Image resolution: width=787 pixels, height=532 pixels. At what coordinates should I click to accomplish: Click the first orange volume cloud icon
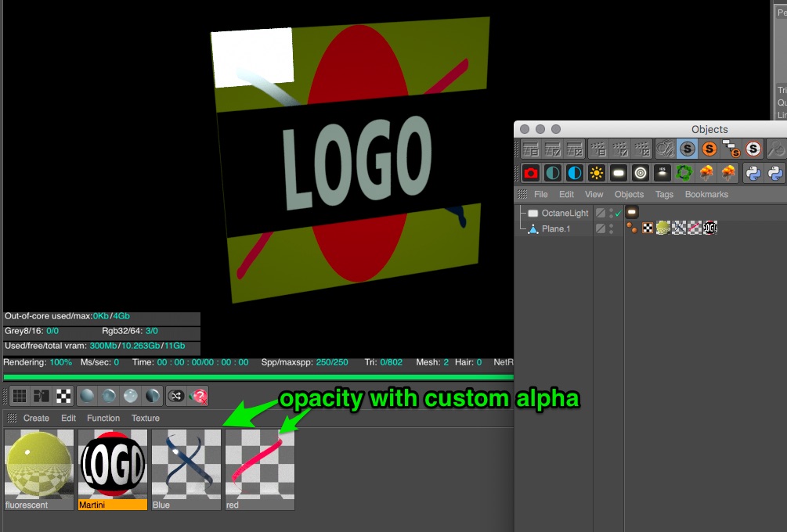click(706, 174)
